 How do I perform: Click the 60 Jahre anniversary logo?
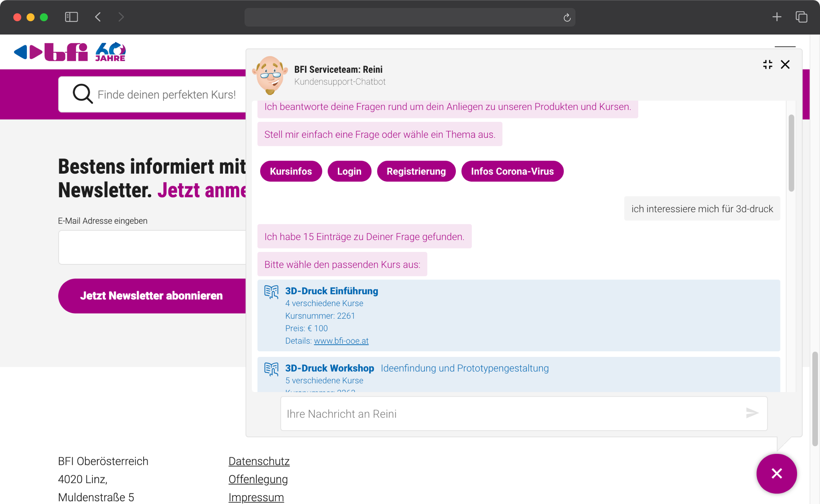(110, 52)
